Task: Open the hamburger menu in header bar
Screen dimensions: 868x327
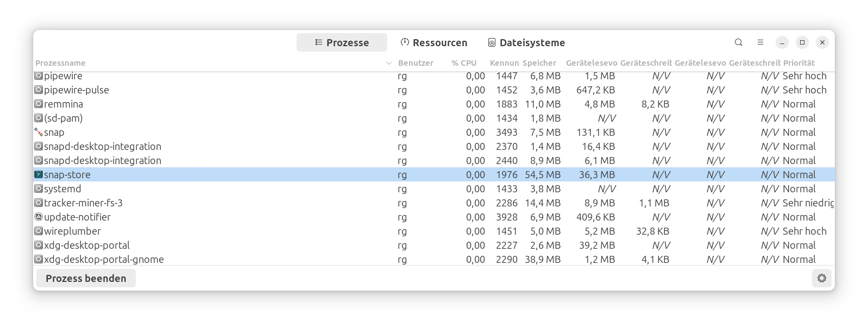Action: point(760,42)
